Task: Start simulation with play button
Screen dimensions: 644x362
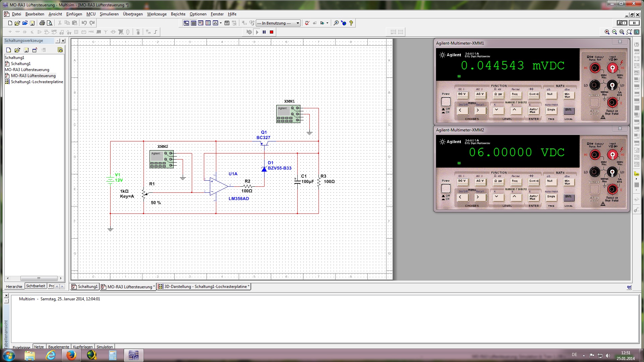Action: click(257, 32)
